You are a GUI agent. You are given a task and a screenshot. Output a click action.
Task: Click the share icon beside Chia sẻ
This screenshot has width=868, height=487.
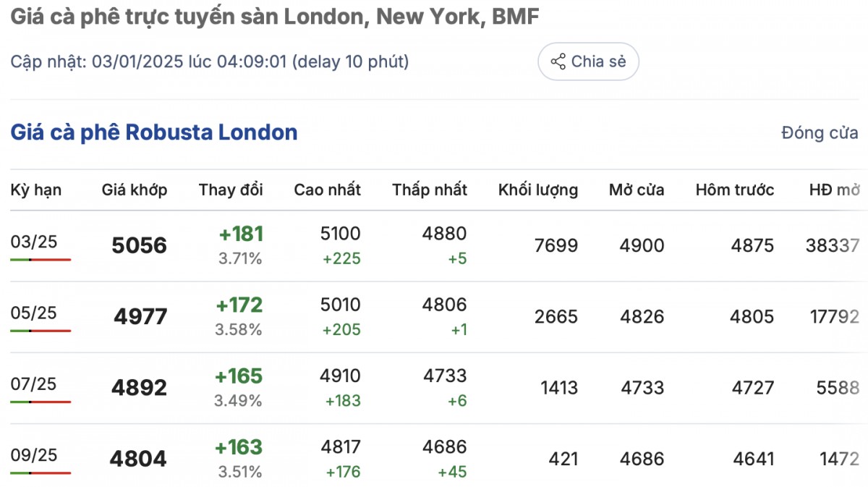558,62
